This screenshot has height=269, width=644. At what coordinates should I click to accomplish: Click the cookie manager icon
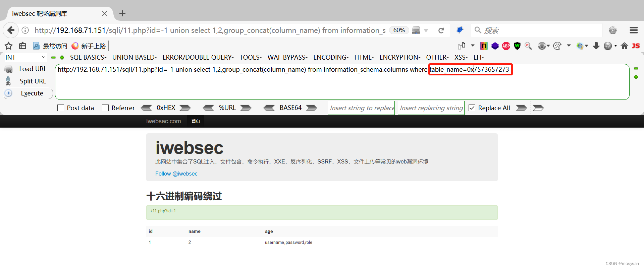(557, 46)
